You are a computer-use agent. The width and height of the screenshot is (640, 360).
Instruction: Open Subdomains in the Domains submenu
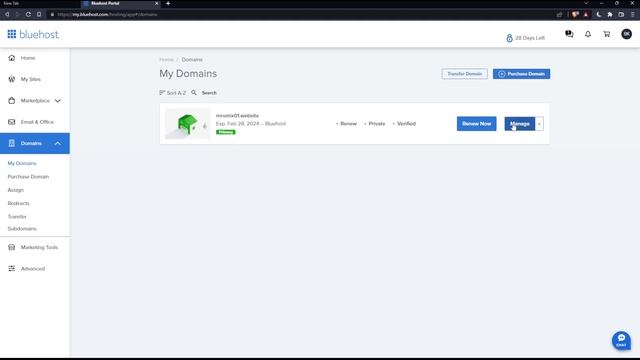pos(22,229)
